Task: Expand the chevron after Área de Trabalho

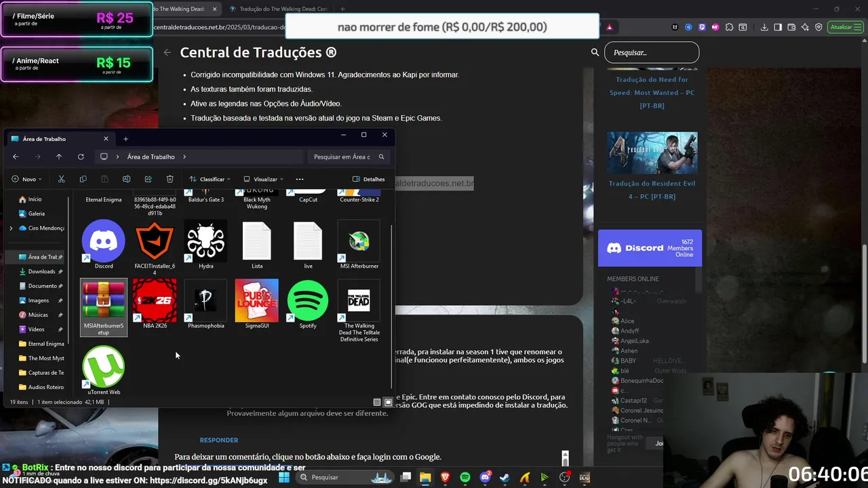Action: (184, 157)
